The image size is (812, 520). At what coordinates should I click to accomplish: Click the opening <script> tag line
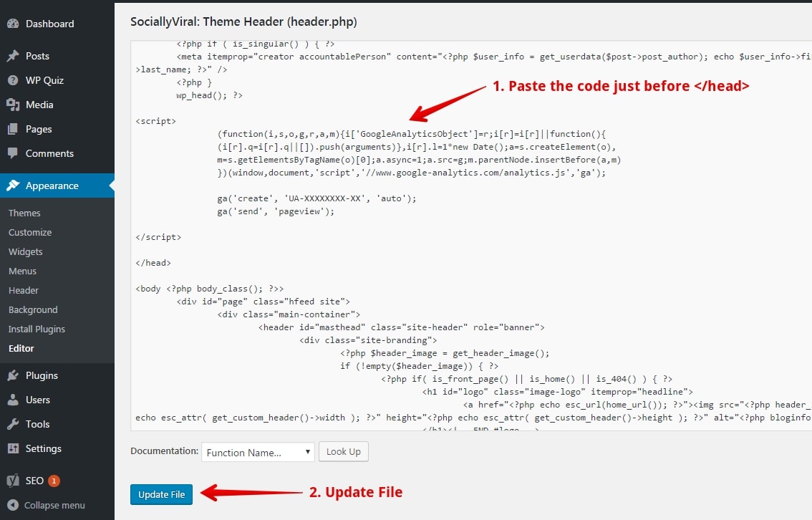click(156, 120)
